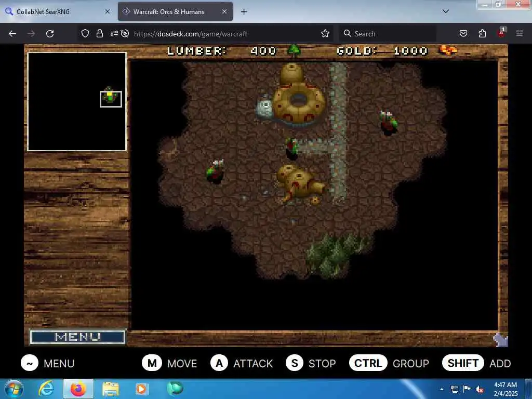
Task: Click the Firefox taskbar icon
Action: (x=78, y=389)
